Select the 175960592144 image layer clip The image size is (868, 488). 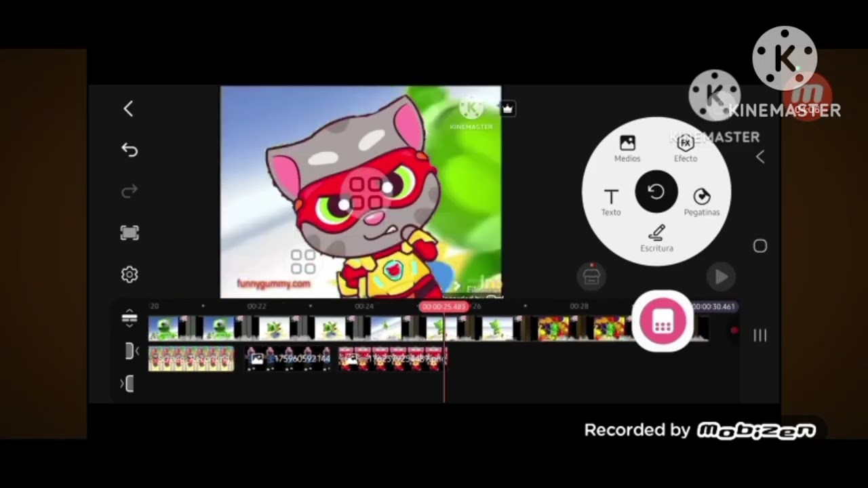288,359
